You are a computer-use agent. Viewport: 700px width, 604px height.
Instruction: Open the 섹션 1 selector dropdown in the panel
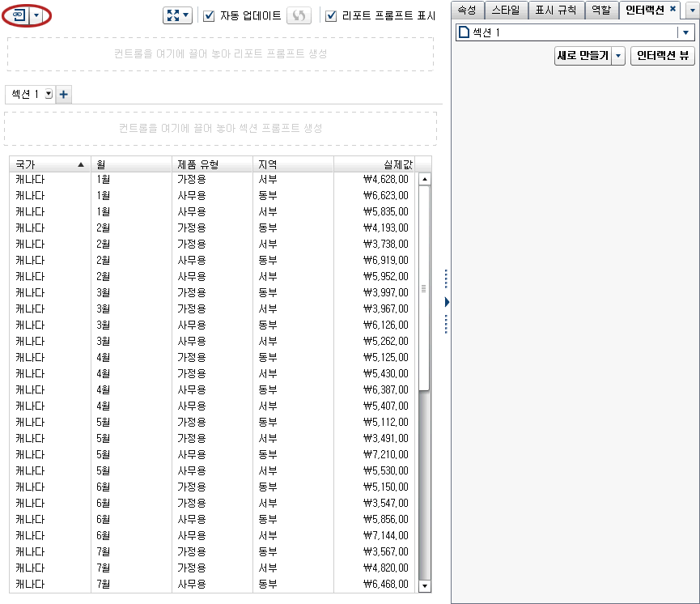tap(686, 32)
